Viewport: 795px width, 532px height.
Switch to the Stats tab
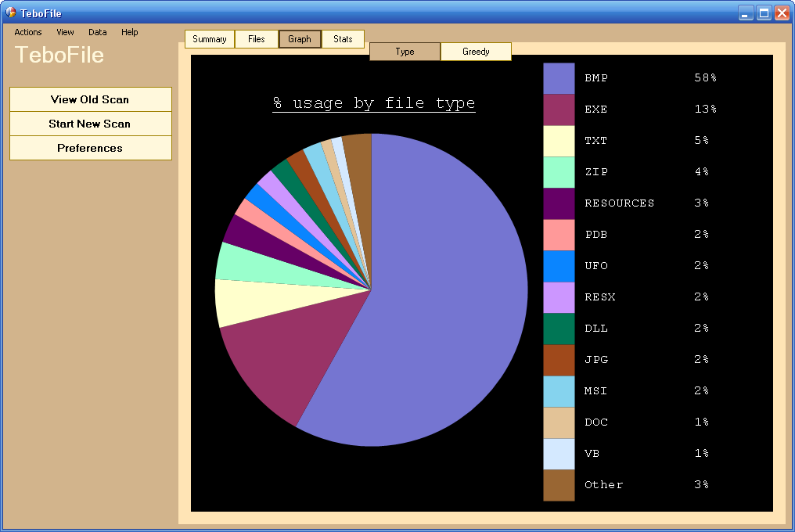pyautogui.click(x=343, y=39)
